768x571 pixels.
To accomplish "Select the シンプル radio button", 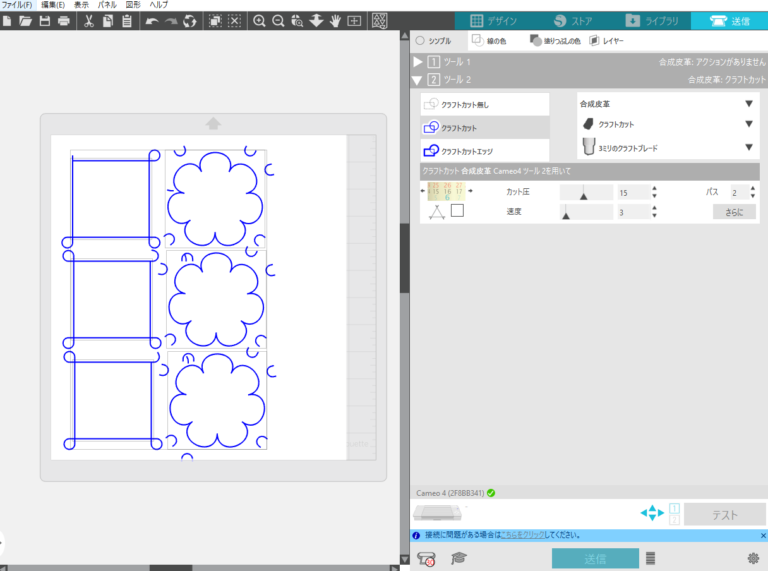I will (420, 41).
